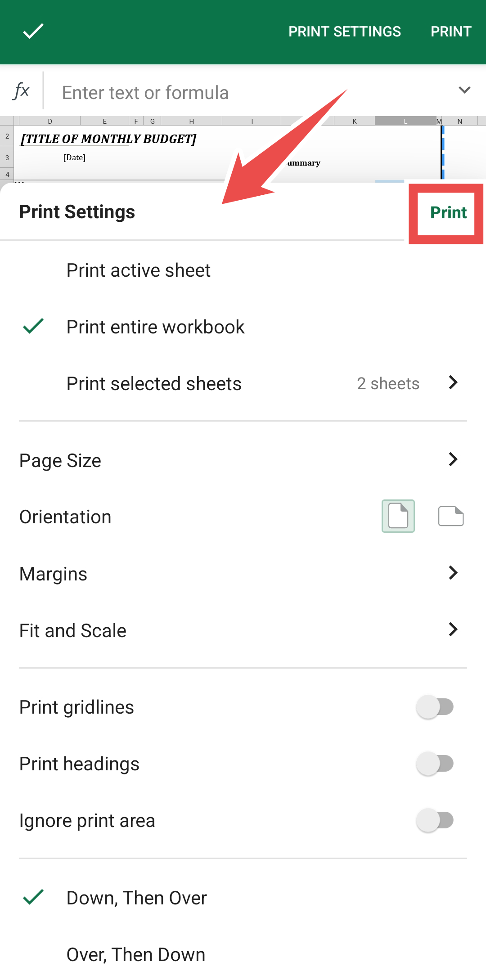Expand the formula bar chevron
The width and height of the screenshot is (486, 980).
tap(464, 90)
